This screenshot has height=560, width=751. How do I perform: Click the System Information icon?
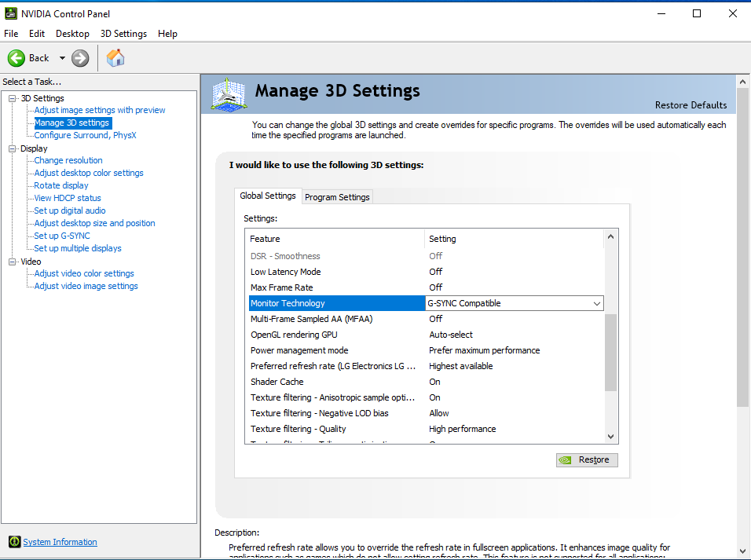(x=14, y=542)
